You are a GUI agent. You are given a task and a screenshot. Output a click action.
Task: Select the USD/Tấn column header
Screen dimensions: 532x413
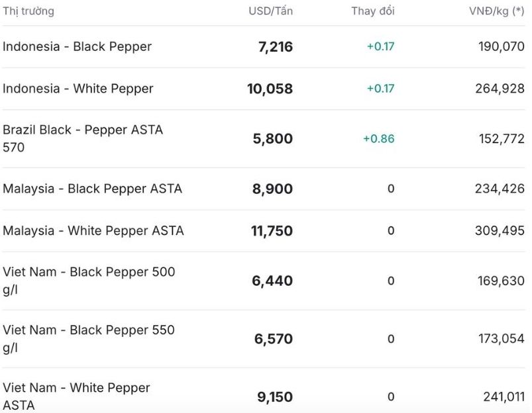pyautogui.click(x=270, y=11)
